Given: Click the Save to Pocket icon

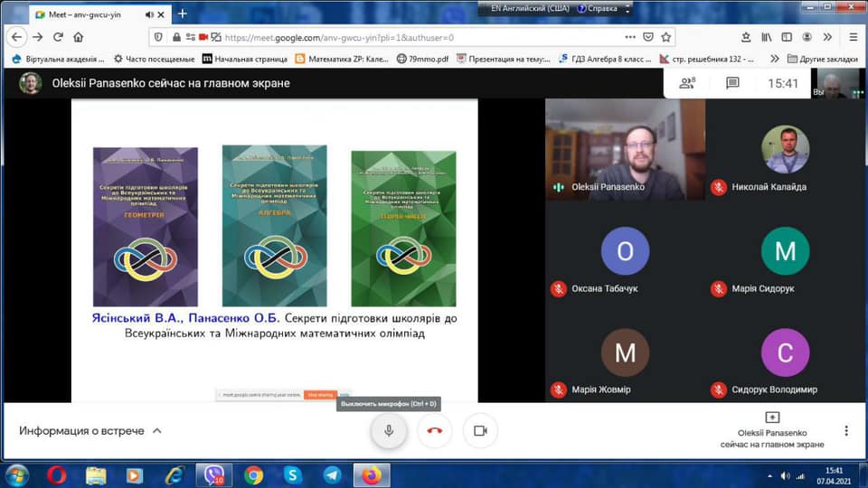Looking at the screenshot, I should 648,37.
